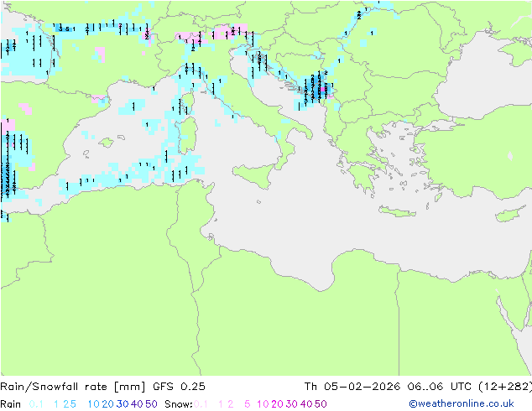Image resolution: width=532 pixels, height=411 pixels.
Task: Select snow legend value 0.1
Action: tap(201, 404)
